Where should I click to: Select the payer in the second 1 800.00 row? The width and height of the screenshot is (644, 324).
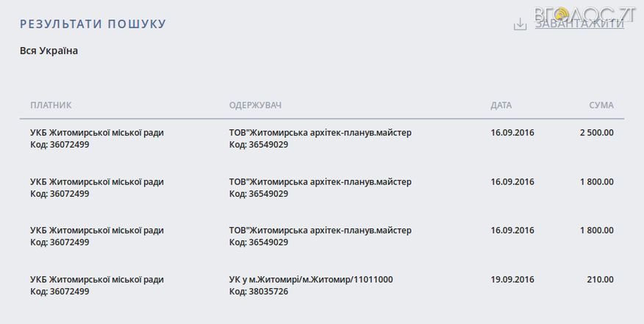(97, 230)
